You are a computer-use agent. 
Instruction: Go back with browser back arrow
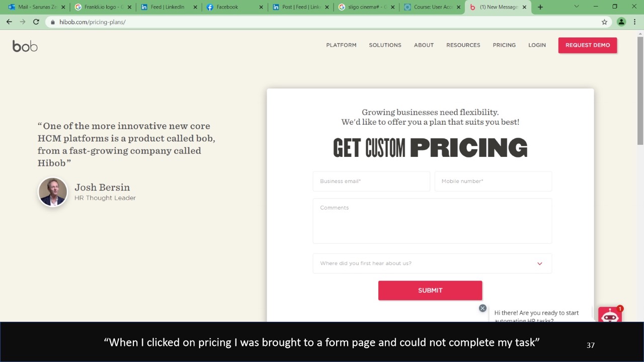coord(9,22)
